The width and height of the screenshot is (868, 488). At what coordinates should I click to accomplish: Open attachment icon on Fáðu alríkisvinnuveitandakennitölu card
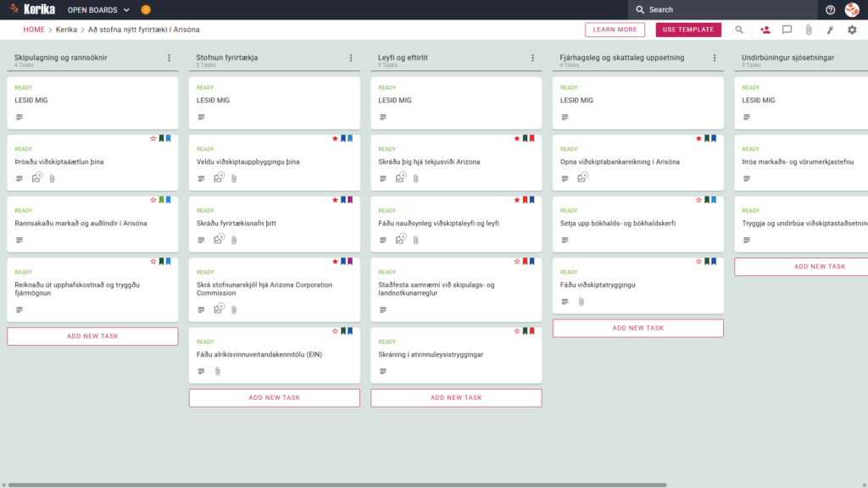point(218,371)
